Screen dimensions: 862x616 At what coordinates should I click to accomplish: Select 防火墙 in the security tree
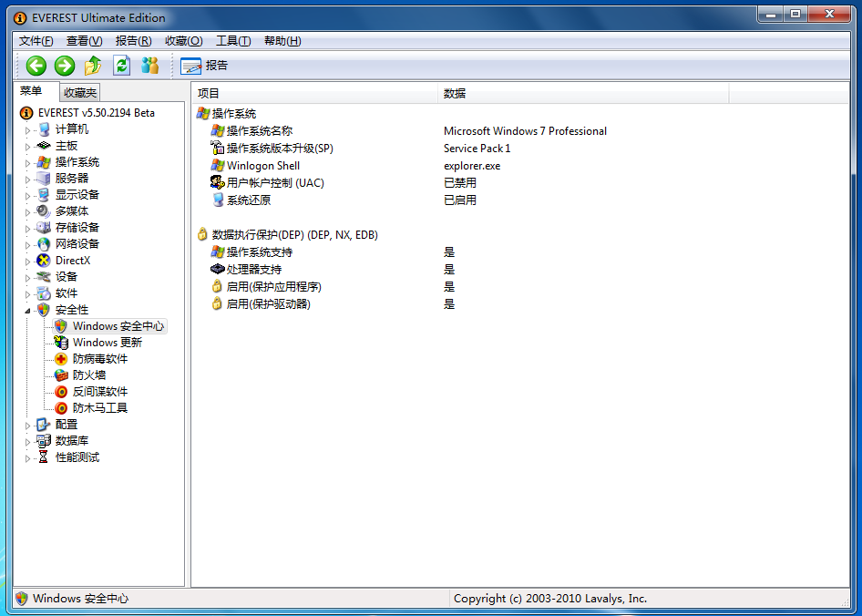coord(88,375)
